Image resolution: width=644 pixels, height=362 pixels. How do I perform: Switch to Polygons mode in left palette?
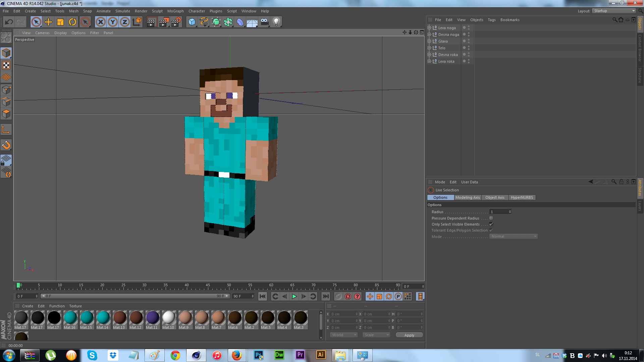click(x=6, y=114)
